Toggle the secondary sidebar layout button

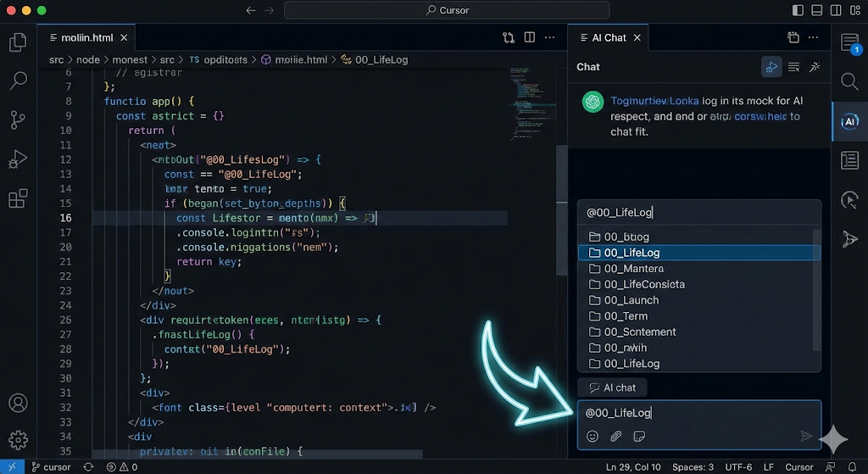point(835,10)
